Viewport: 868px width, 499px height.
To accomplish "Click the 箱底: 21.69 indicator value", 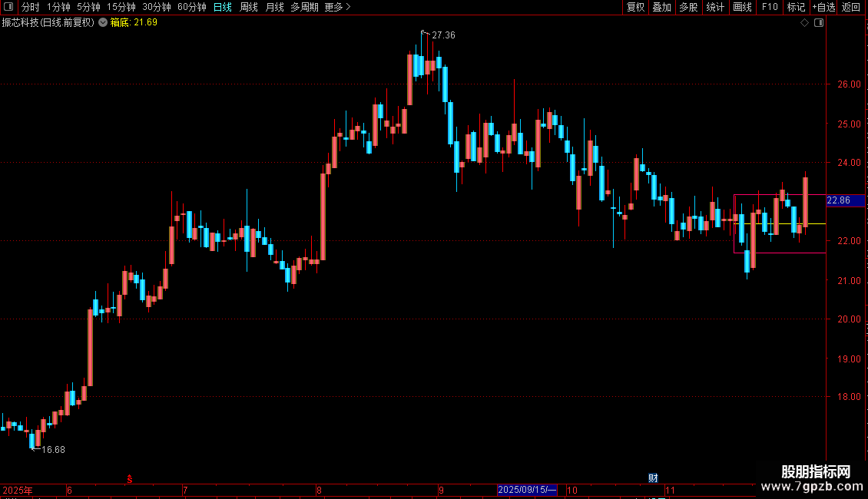I will pyautogui.click(x=134, y=23).
